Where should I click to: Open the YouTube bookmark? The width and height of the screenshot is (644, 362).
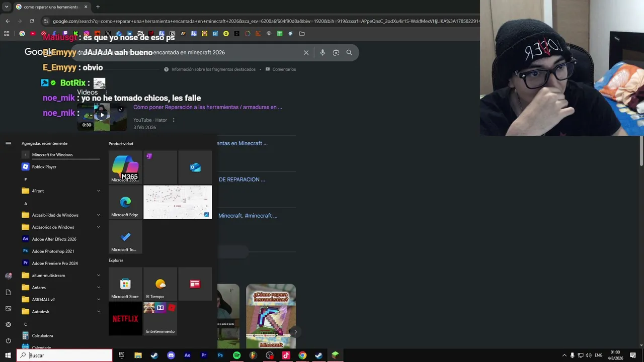(x=33, y=34)
